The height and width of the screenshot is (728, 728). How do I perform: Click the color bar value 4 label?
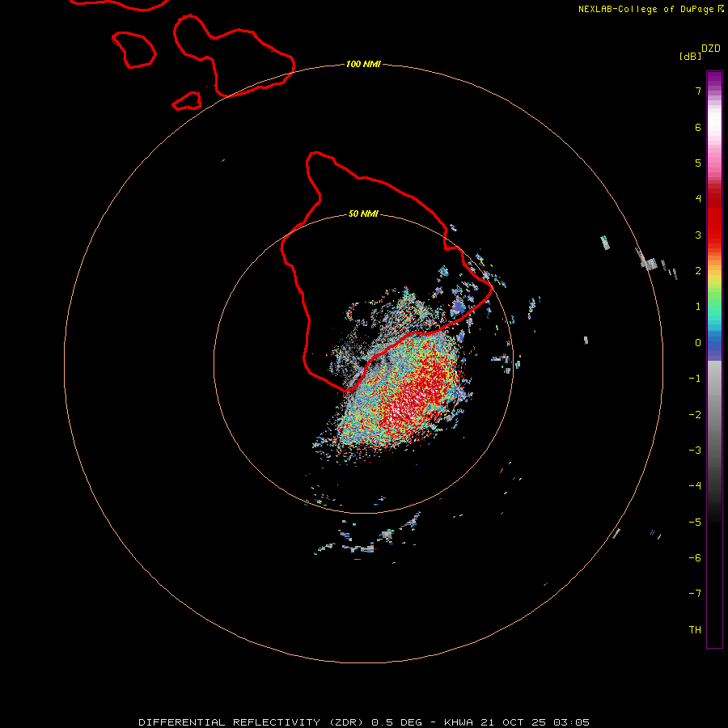pyautogui.click(x=698, y=199)
